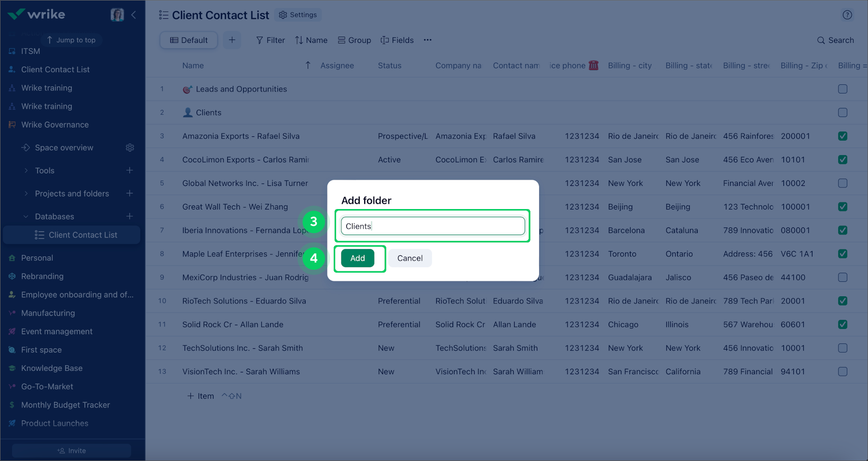The height and width of the screenshot is (461, 868).
Task: Collapse the Databases section
Action: point(27,216)
